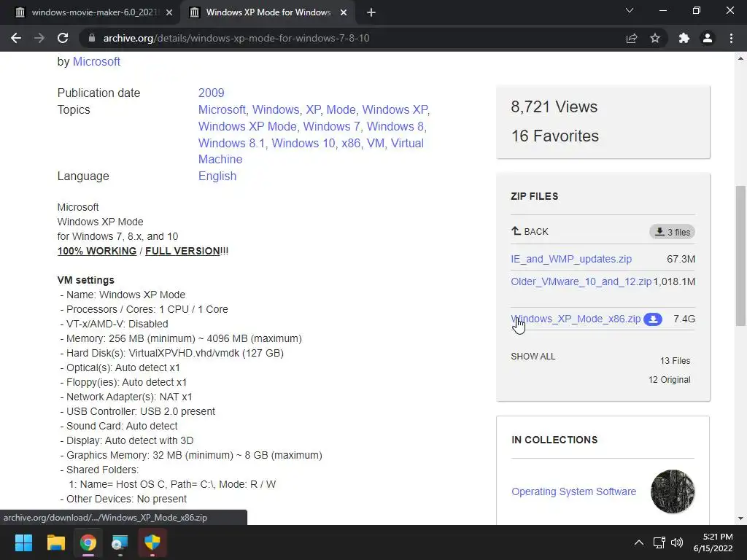
Task: Open File Explorer from the taskbar
Action: [x=55, y=542]
